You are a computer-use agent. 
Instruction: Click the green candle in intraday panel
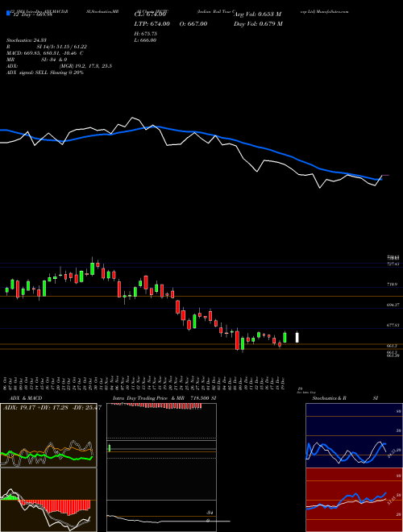110,448
